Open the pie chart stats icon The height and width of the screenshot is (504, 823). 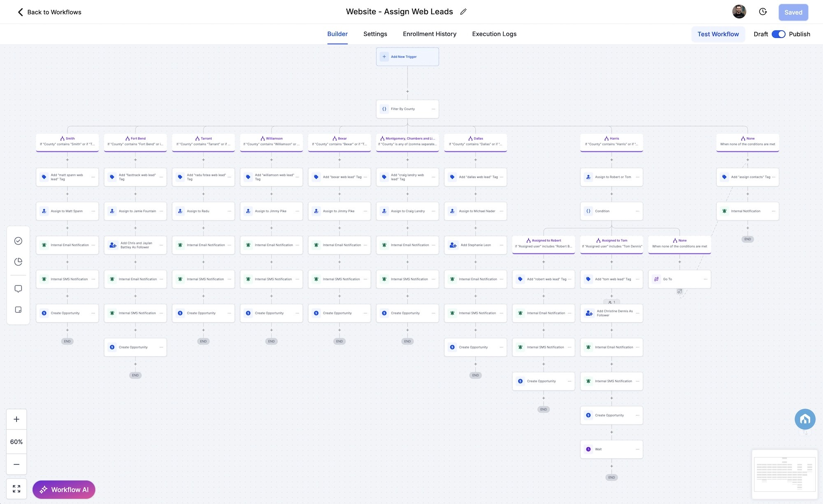click(x=18, y=262)
